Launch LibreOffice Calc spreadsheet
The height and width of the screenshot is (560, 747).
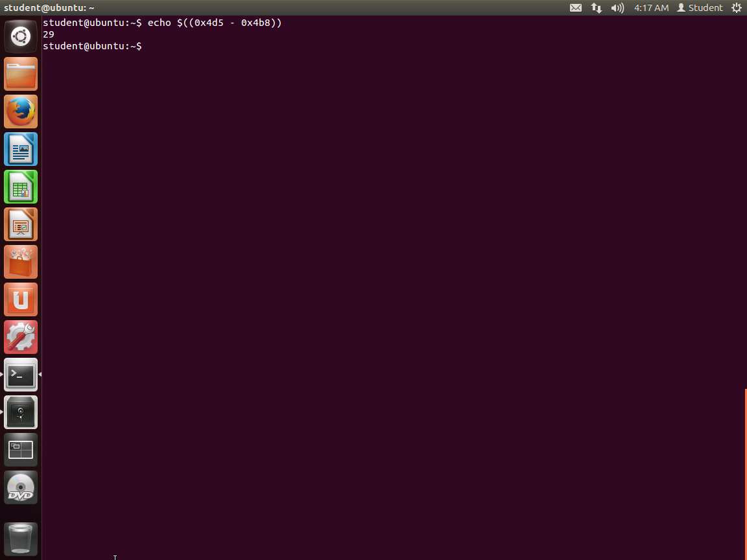pyautogui.click(x=21, y=187)
